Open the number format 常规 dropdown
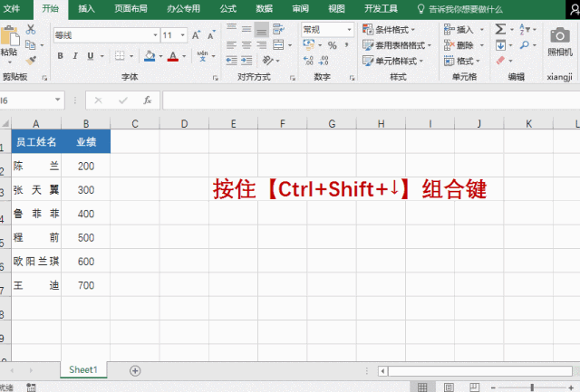The width and height of the screenshot is (580, 392). (x=349, y=30)
